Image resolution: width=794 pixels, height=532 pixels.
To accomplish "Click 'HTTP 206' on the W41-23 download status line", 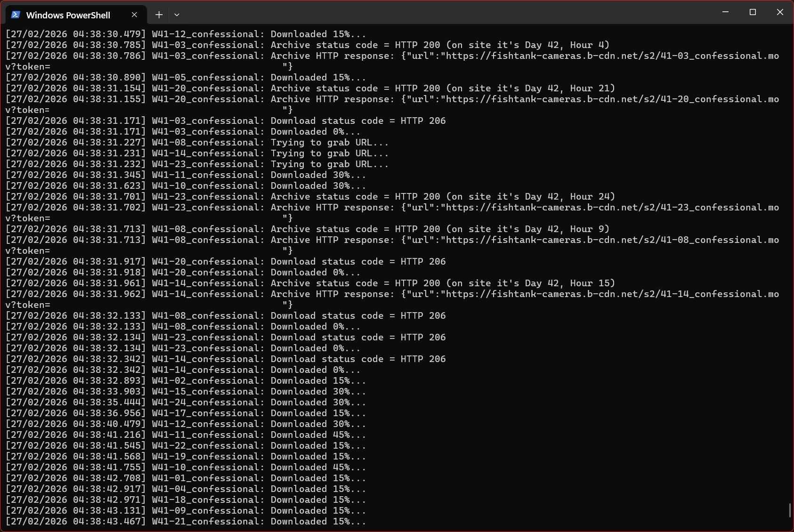I will click(x=423, y=338).
